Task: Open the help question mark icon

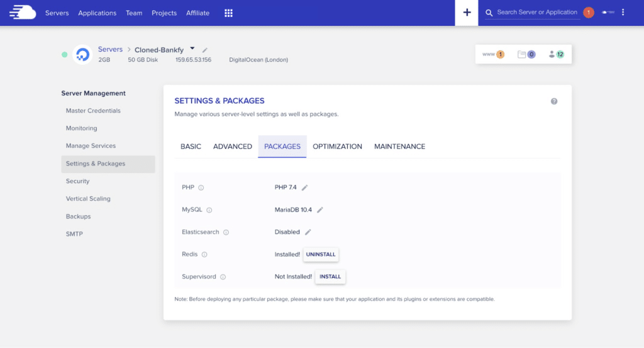Action: click(554, 101)
